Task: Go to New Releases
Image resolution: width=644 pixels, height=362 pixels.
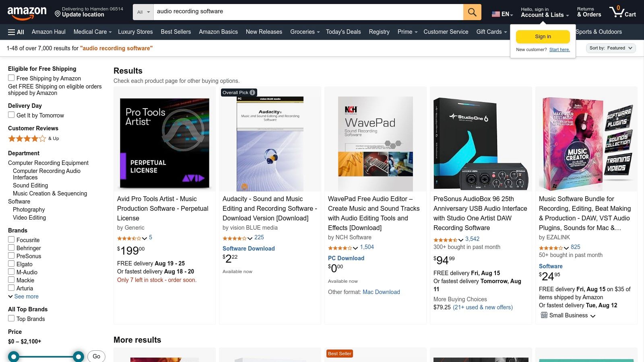Action: point(264,32)
